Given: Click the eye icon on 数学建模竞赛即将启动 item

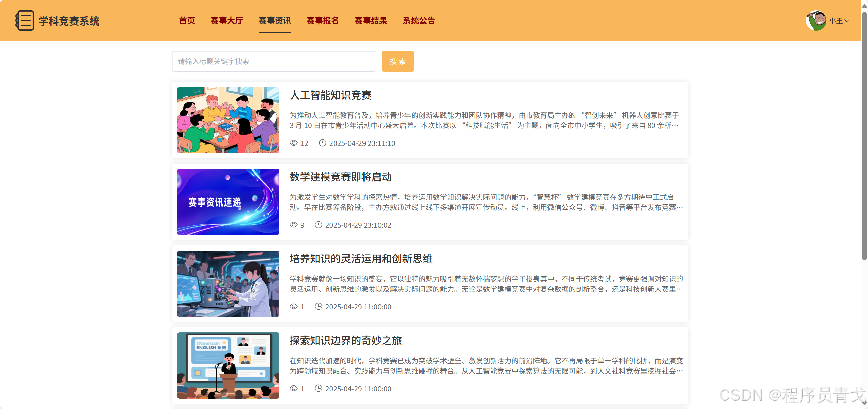Looking at the screenshot, I should [x=294, y=225].
